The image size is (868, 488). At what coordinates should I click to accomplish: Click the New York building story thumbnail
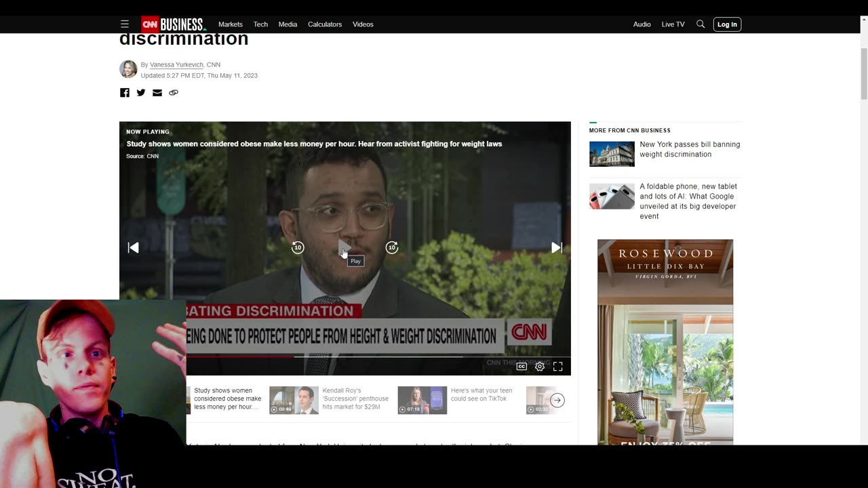(612, 154)
